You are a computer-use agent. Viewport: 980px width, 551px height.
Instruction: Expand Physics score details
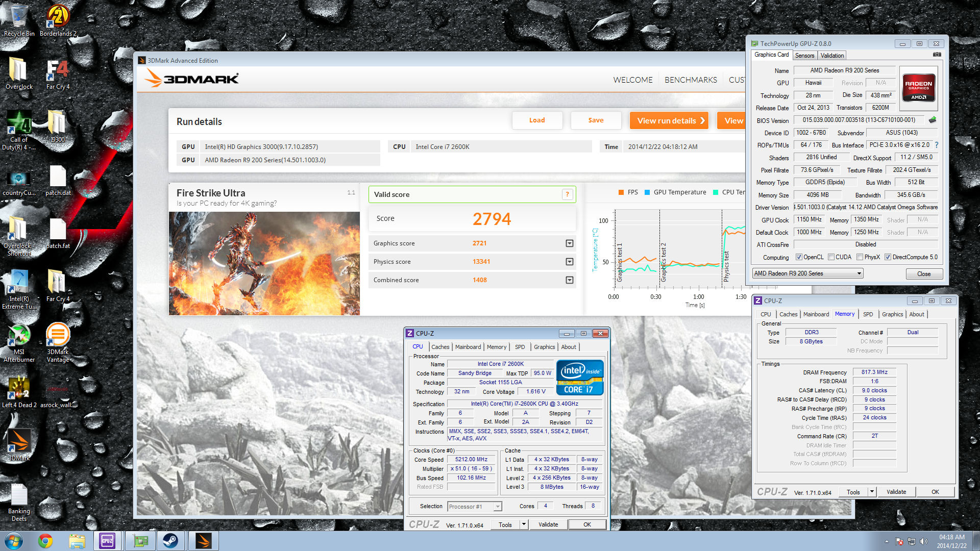coord(570,262)
